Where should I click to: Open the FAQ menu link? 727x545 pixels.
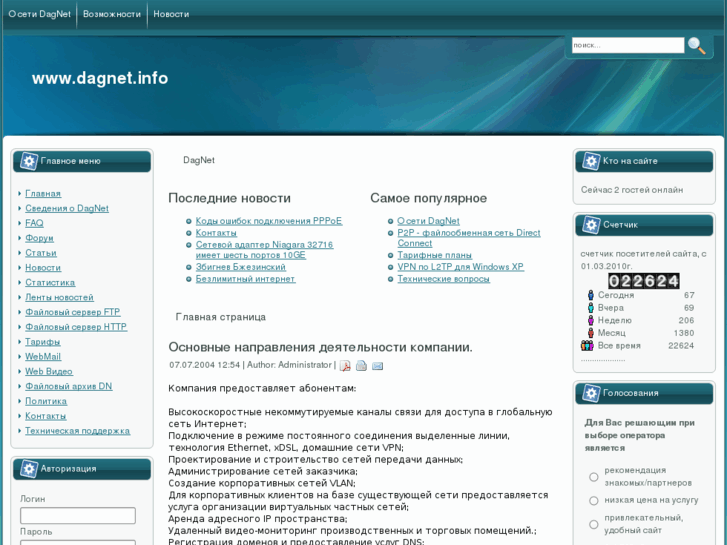point(34,223)
